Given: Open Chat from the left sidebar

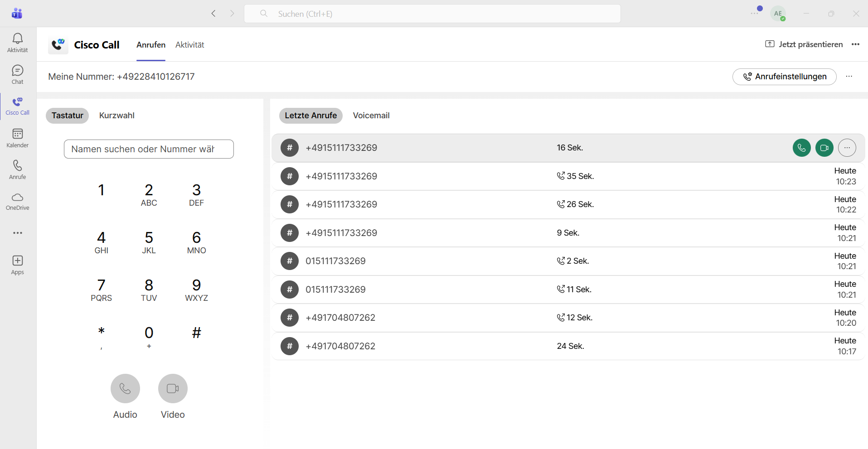Looking at the screenshot, I should 17,74.
